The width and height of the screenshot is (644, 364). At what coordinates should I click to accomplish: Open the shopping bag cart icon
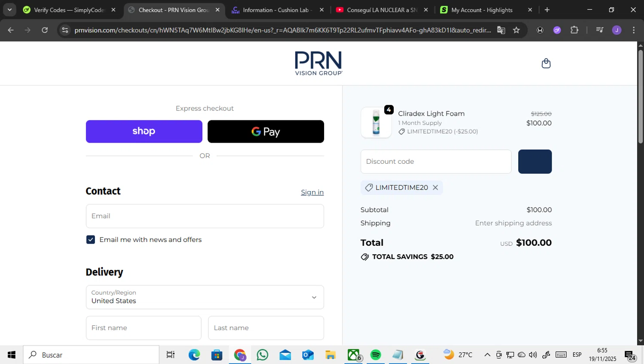[546, 64]
